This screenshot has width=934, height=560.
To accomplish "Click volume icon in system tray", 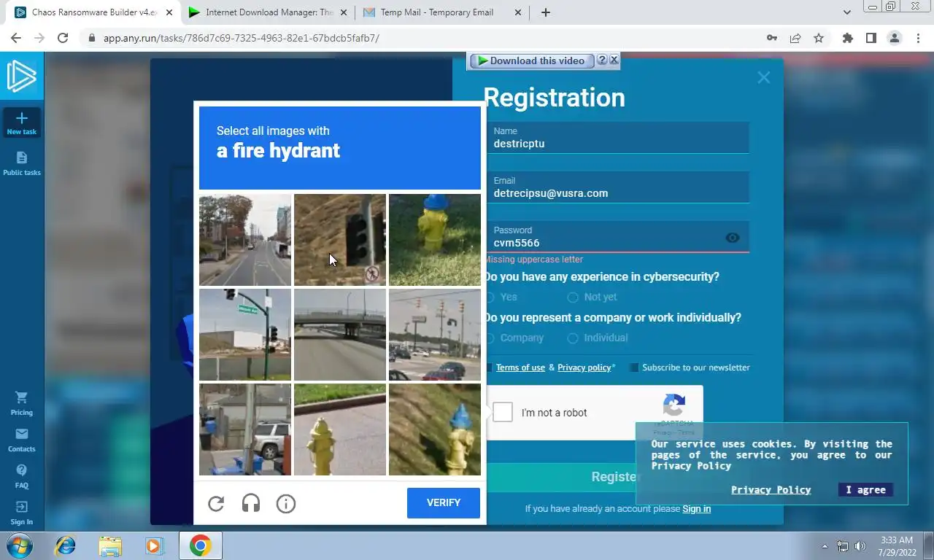I will [x=860, y=546].
